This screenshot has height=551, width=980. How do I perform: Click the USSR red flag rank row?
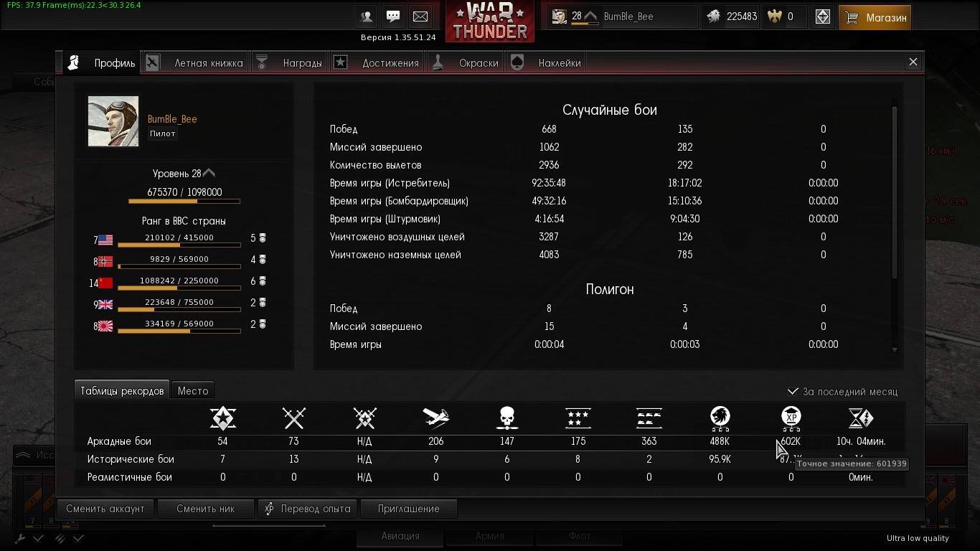point(180,283)
